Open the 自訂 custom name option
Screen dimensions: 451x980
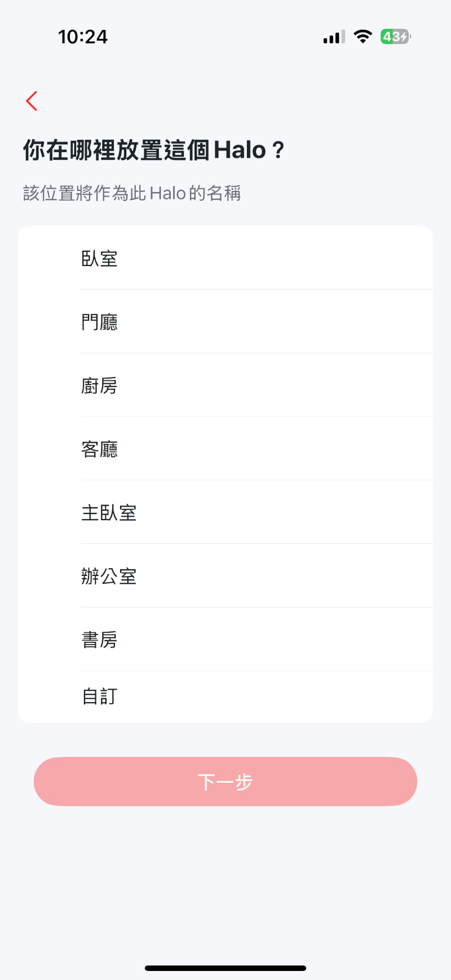(100, 697)
